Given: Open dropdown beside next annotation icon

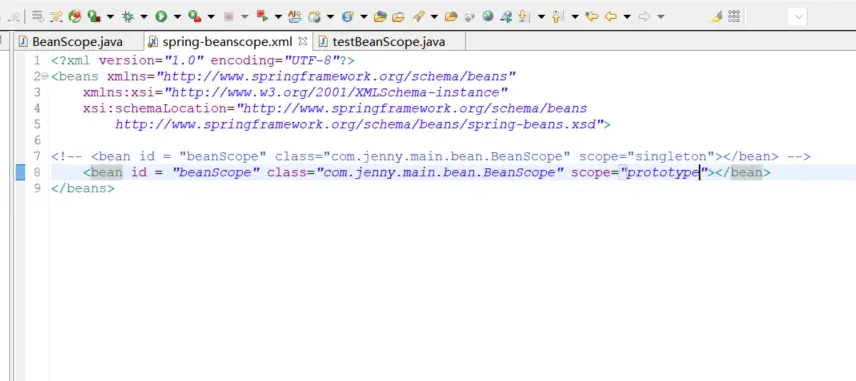Looking at the screenshot, I should pyautogui.click(x=541, y=16).
